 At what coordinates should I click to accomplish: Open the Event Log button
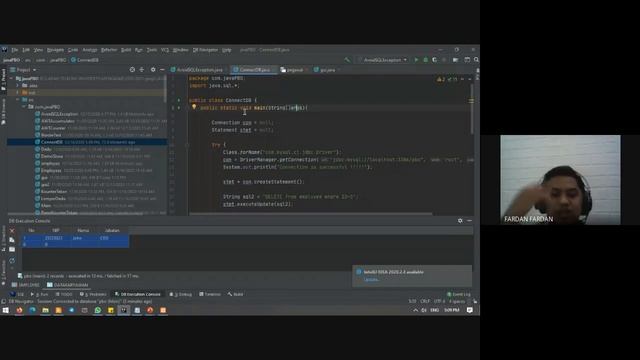pyautogui.click(x=459, y=294)
